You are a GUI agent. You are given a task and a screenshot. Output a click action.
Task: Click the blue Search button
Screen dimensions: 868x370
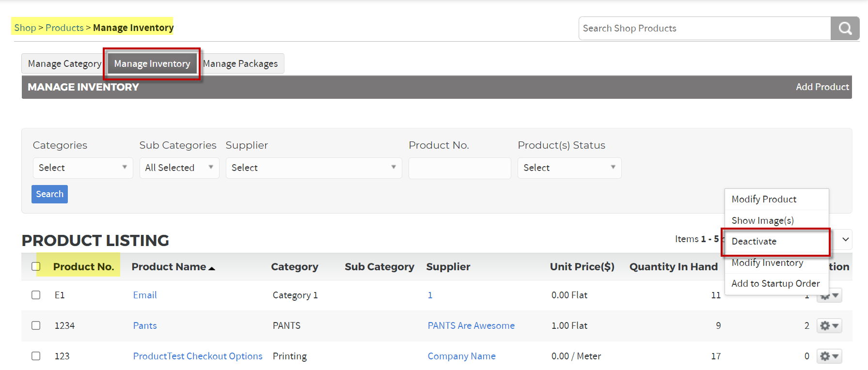click(x=49, y=194)
